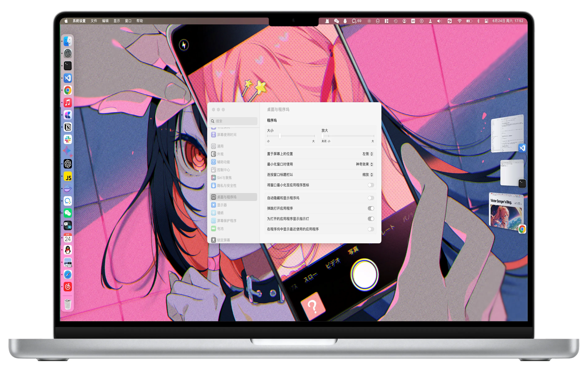588x371 pixels.
Task: Click Time Machine icon in menu bar
Action: coord(396,21)
